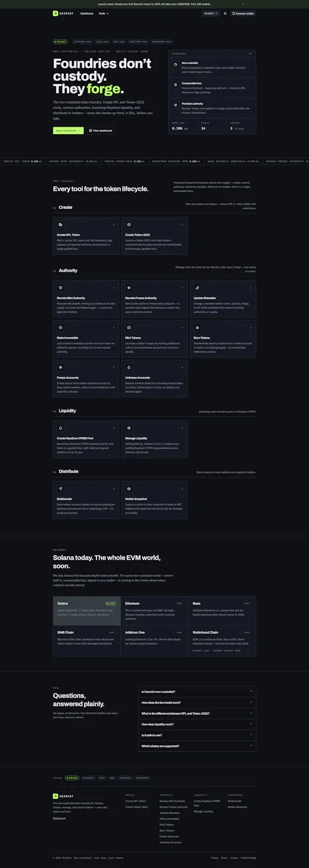Viewport: 309px width, 868px height.
Task: Dismiss the launch week announcement banner
Action: [x=242, y=4]
